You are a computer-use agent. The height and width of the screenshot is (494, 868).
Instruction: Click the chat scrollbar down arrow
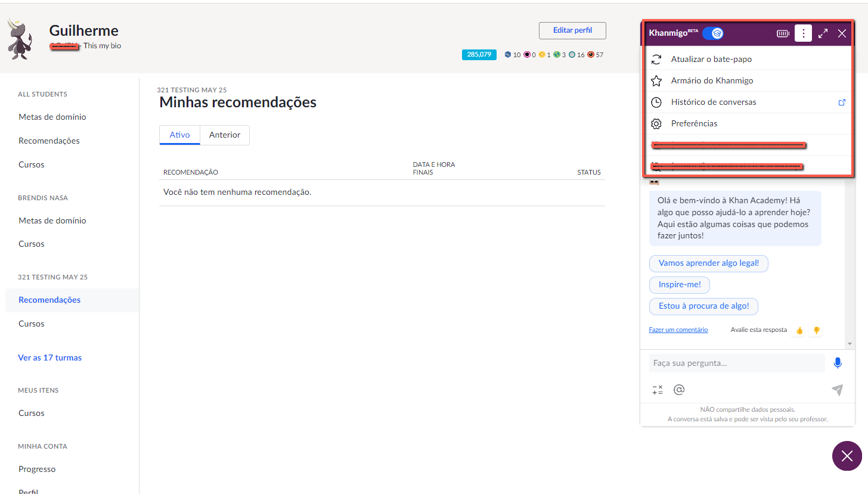pos(850,344)
